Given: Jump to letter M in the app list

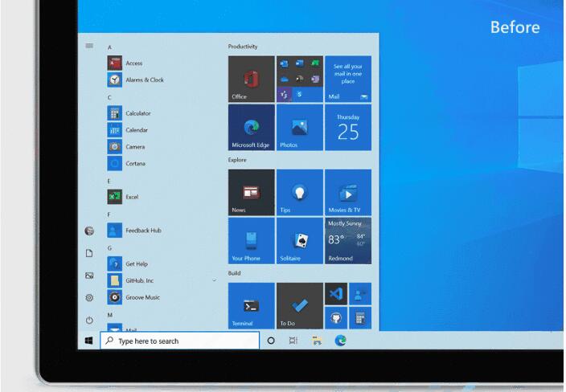Looking at the screenshot, I should (109, 315).
